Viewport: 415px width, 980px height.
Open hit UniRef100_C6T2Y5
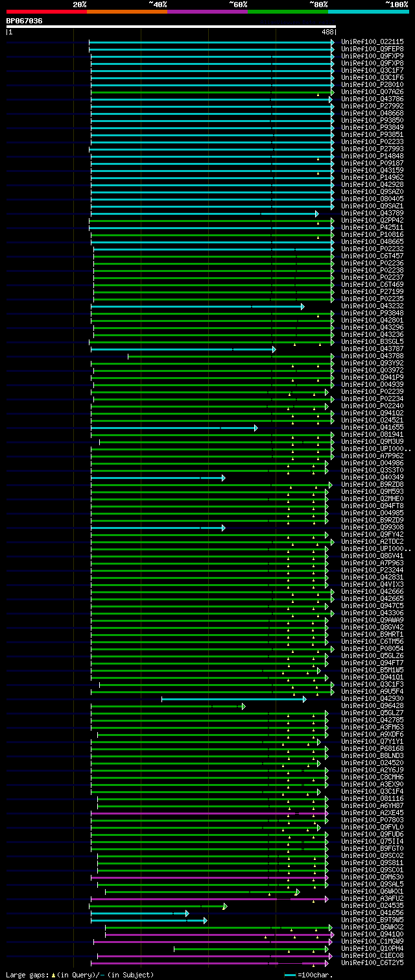(x=372, y=962)
